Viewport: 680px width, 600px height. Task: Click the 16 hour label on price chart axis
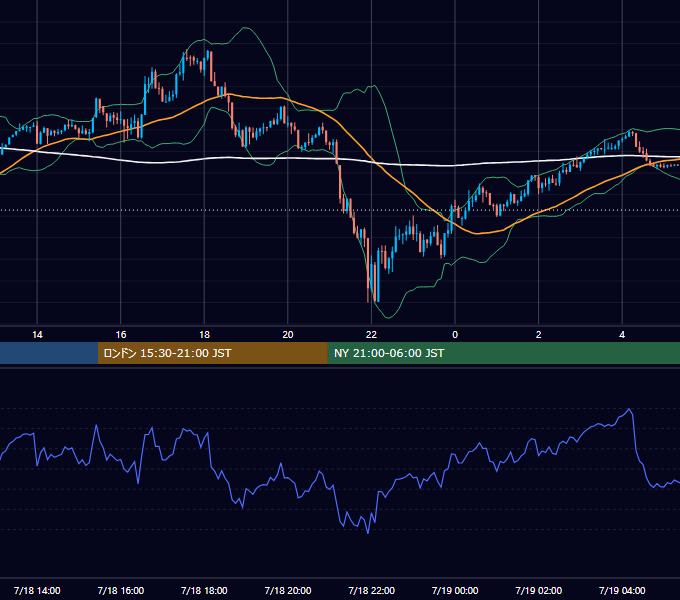[121, 335]
